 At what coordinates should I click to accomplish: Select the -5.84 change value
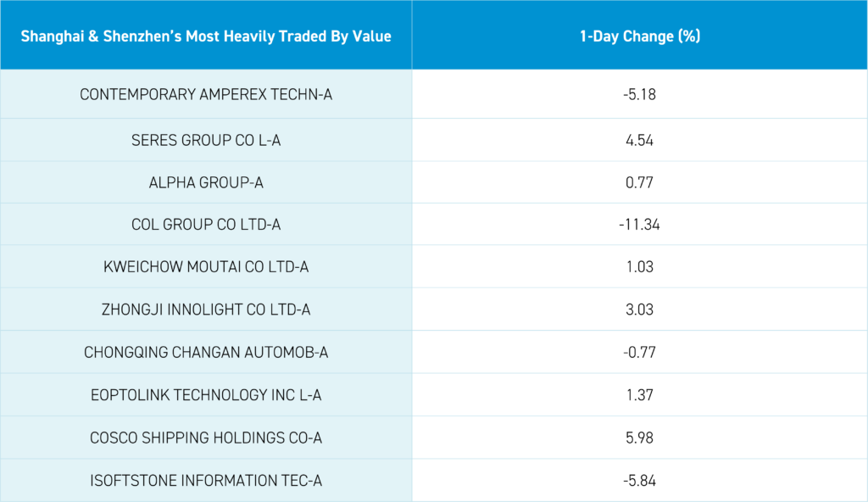[x=639, y=481]
